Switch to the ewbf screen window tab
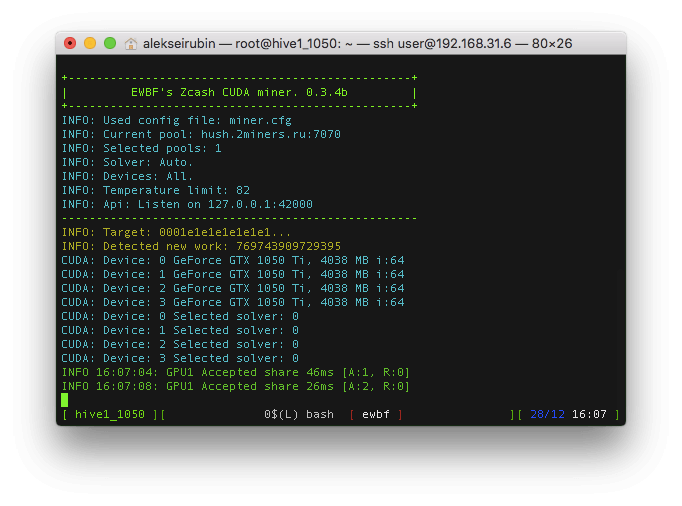 click(x=376, y=414)
